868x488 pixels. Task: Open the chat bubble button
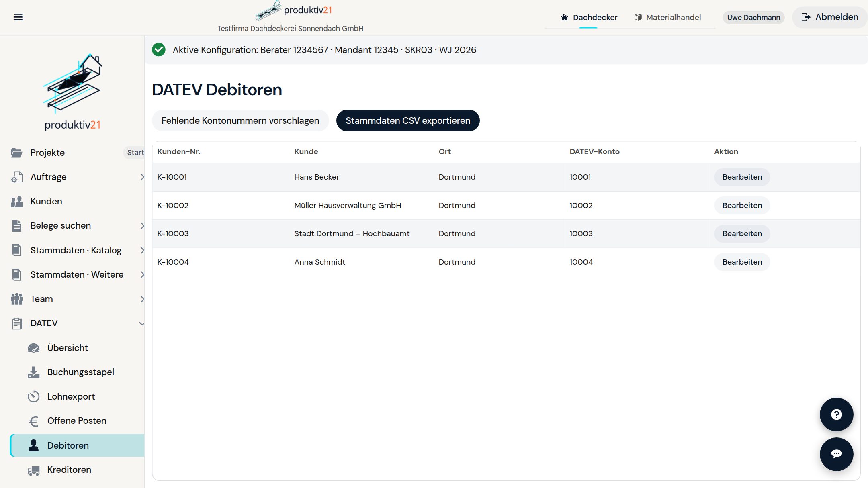tap(836, 454)
